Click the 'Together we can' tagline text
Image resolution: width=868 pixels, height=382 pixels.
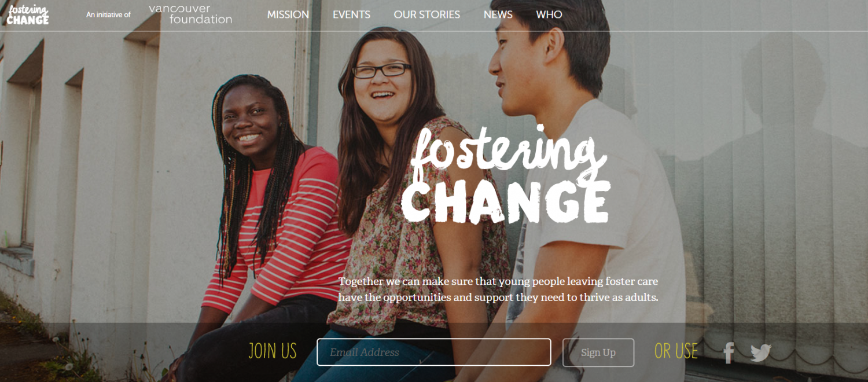[x=498, y=289]
